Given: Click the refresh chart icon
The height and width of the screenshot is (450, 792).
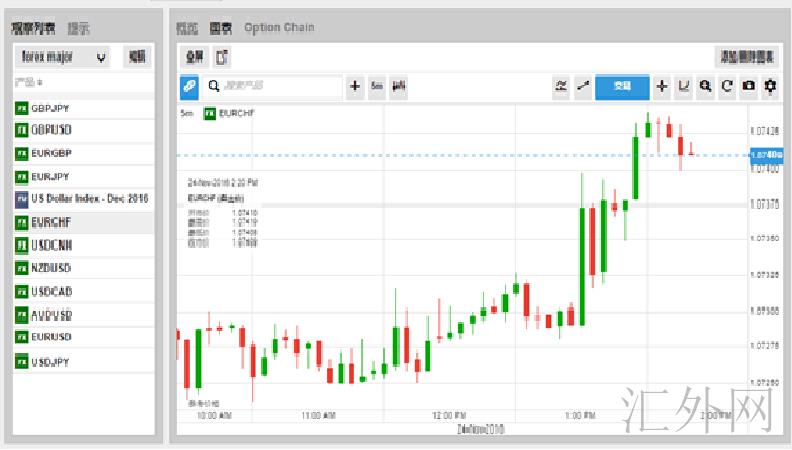Looking at the screenshot, I should pyautogui.click(x=727, y=86).
